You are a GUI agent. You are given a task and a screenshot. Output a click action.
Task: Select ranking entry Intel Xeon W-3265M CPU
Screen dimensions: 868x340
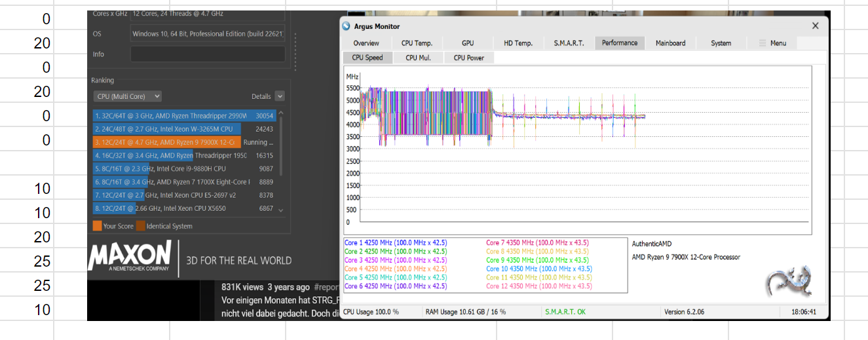[x=184, y=129]
